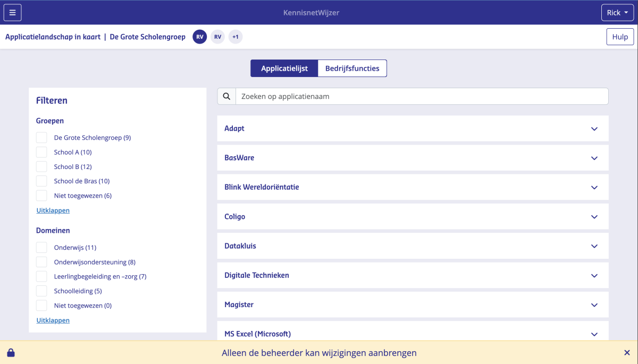638x364 pixels.
Task: Show the +1 additional users badge
Action: [x=236, y=37]
